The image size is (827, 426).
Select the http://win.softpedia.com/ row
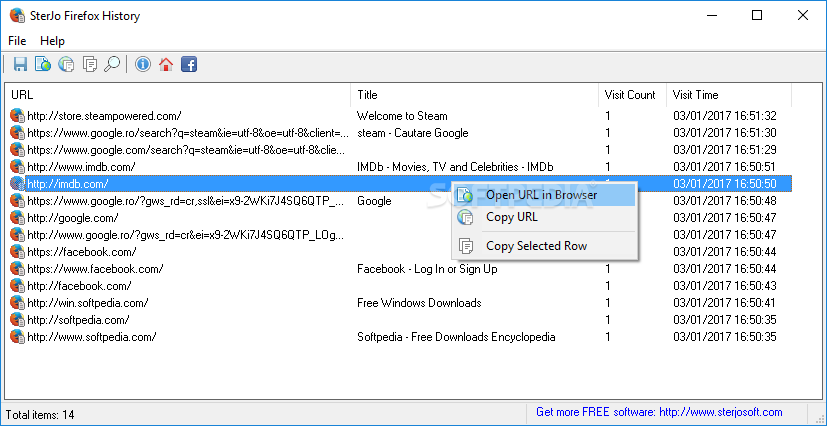tap(401, 303)
